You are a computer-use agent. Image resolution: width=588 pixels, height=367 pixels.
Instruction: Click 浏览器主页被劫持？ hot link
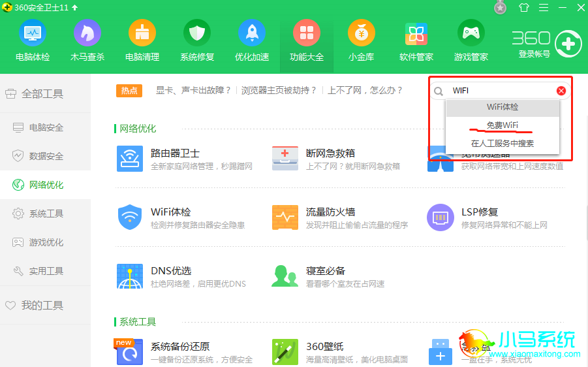(x=279, y=90)
